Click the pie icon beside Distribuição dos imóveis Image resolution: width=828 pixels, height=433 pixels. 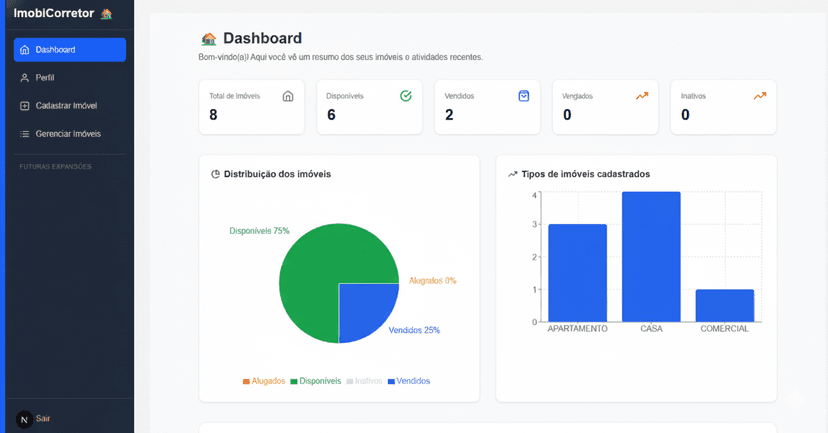point(215,174)
